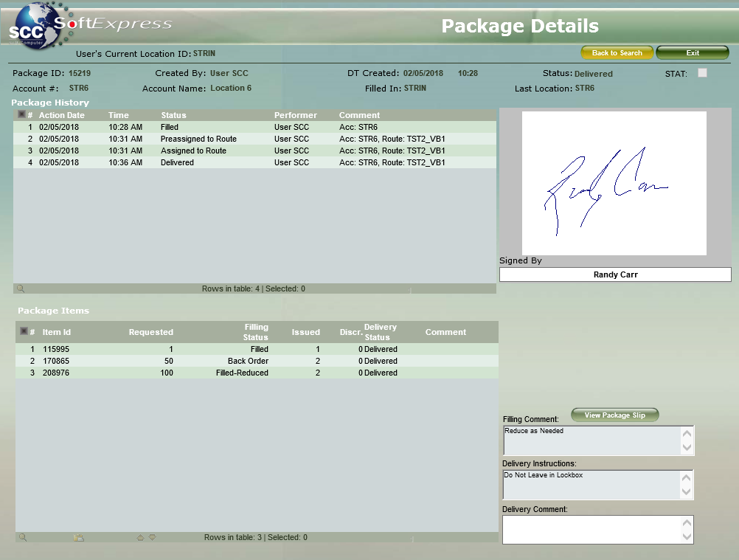Toggle the STAT checkbox
This screenshot has width=739, height=560.
click(702, 73)
